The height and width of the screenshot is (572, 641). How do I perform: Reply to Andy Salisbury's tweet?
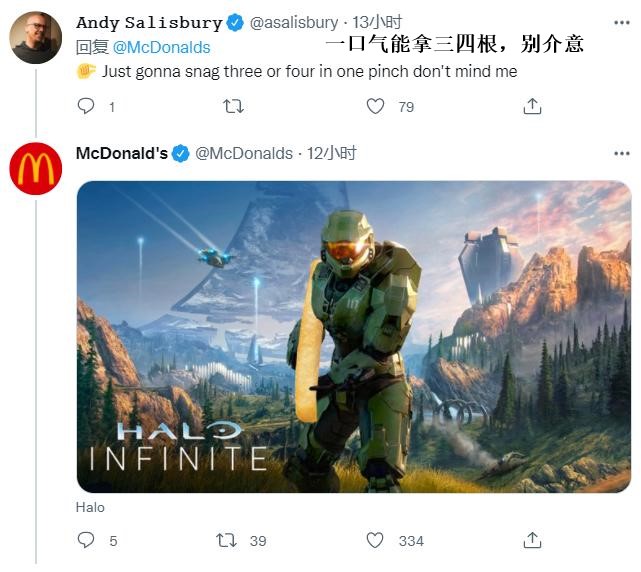86,106
